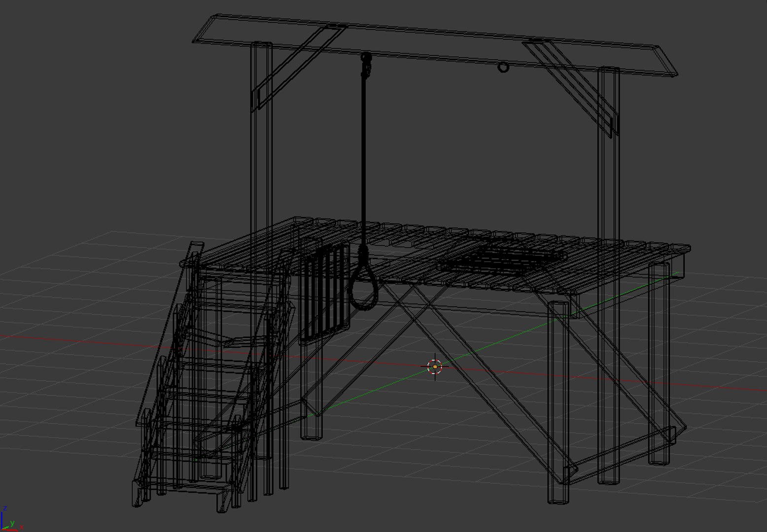Select the small ring under the top beam
Screen dimensions: 767x532
coord(503,67)
